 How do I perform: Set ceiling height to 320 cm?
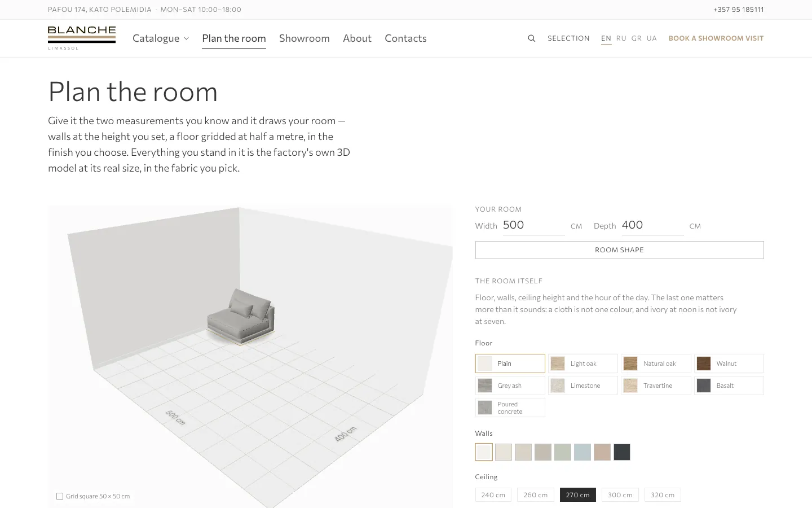(x=663, y=495)
